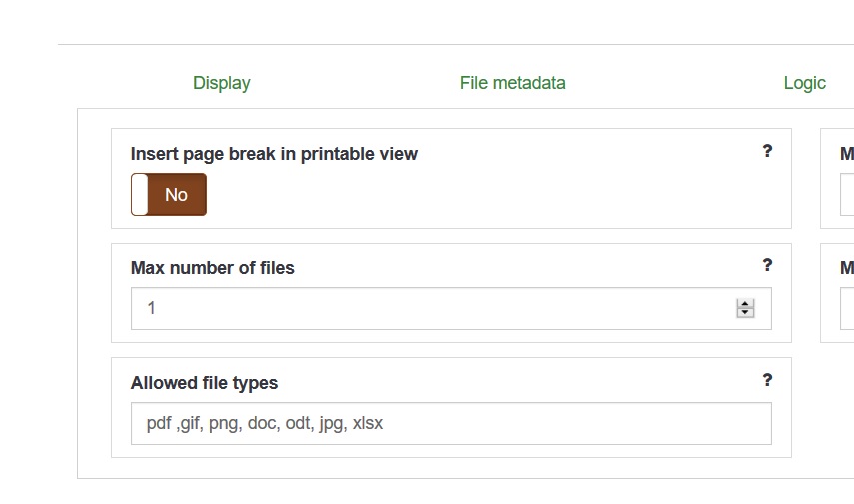This screenshot has height=504, width=854.
Task: Open help for Insert page break setting
Action: click(x=767, y=151)
